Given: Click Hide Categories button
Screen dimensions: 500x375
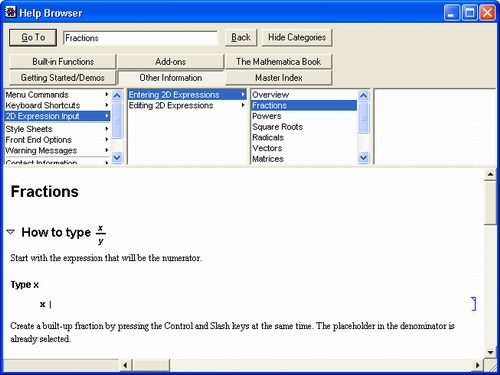Looking at the screenshot, I should click(297, 37).
